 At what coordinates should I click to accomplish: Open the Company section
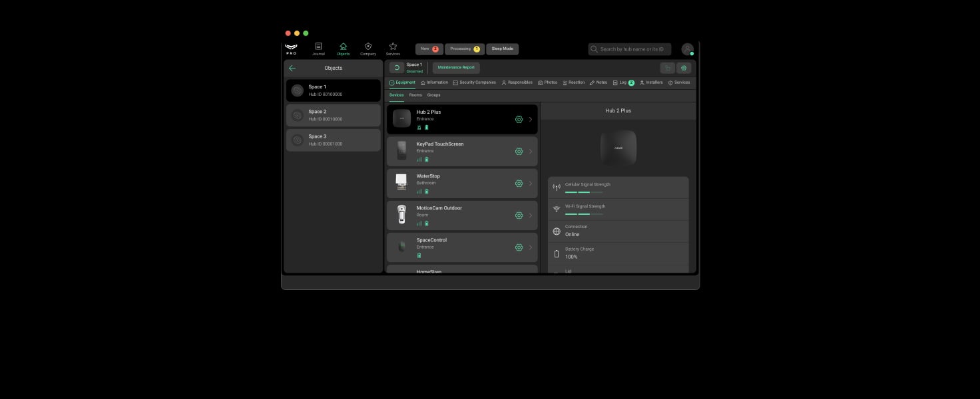click(367, 49)
